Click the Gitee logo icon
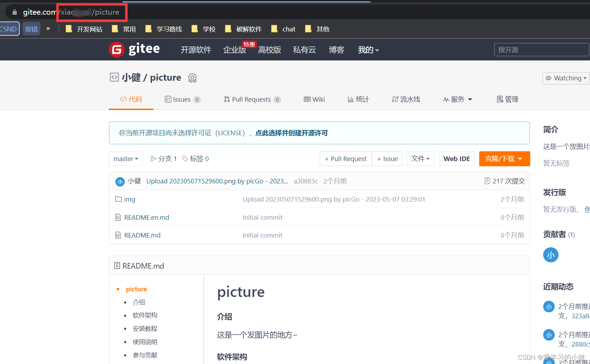Image resolution: width=590 pixels, height=364 pixels. coord(116,49)
